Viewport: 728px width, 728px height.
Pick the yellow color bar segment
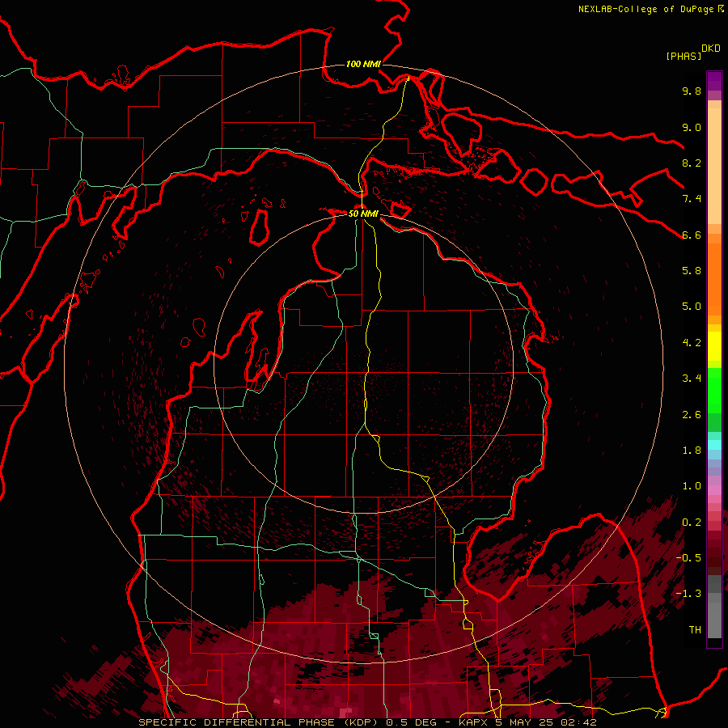(x=714, y=346)
